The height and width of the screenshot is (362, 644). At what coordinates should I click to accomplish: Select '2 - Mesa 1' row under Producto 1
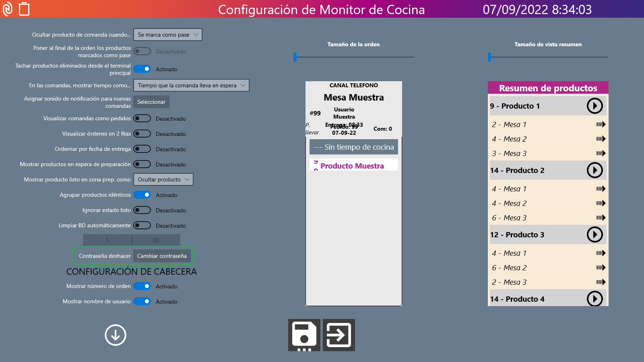point(548,125)
